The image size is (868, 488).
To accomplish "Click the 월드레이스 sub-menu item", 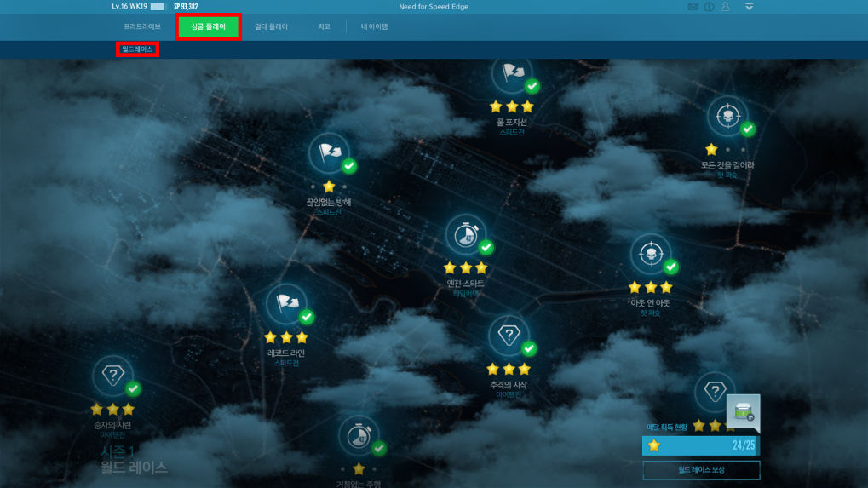I will (x=137, y=49).
